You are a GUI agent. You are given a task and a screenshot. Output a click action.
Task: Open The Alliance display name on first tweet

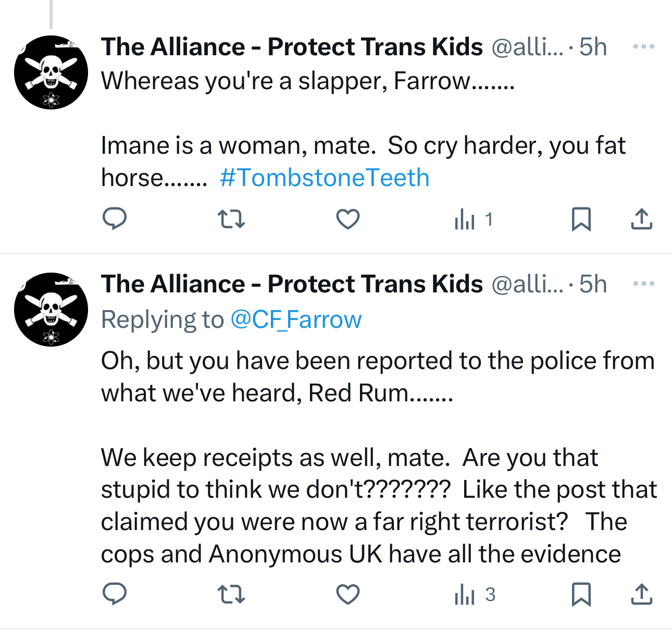click(x=292, y=47)
